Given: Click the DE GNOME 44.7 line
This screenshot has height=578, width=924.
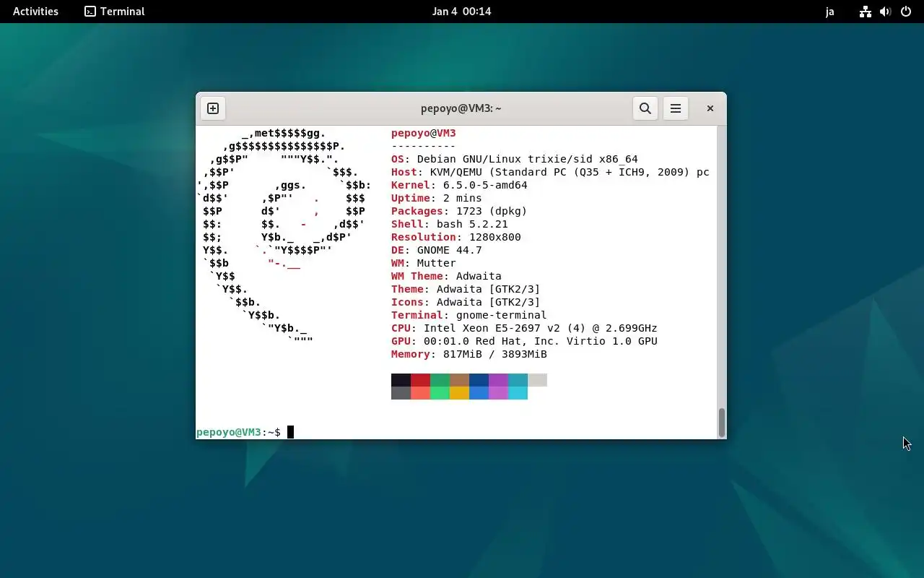Looking at the screenshot, I should 437,250.
